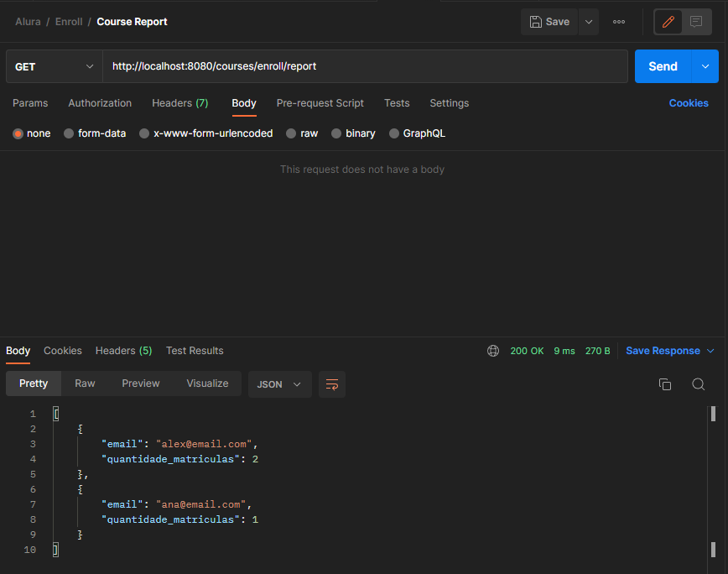Click the Course Report request title
Viewport: 728px width, 574px height.
coord(132,22)
